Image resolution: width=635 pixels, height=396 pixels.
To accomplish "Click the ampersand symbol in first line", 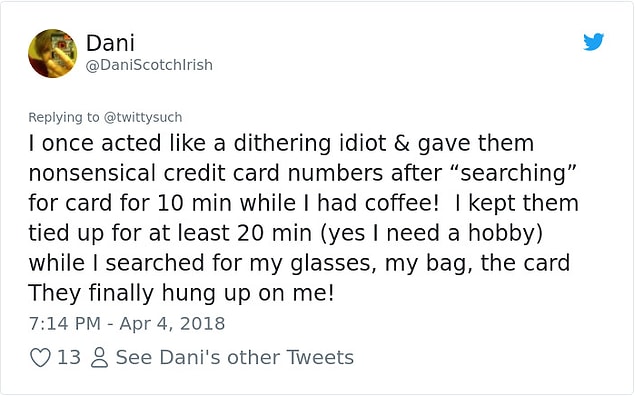I will tap(401, 143).
